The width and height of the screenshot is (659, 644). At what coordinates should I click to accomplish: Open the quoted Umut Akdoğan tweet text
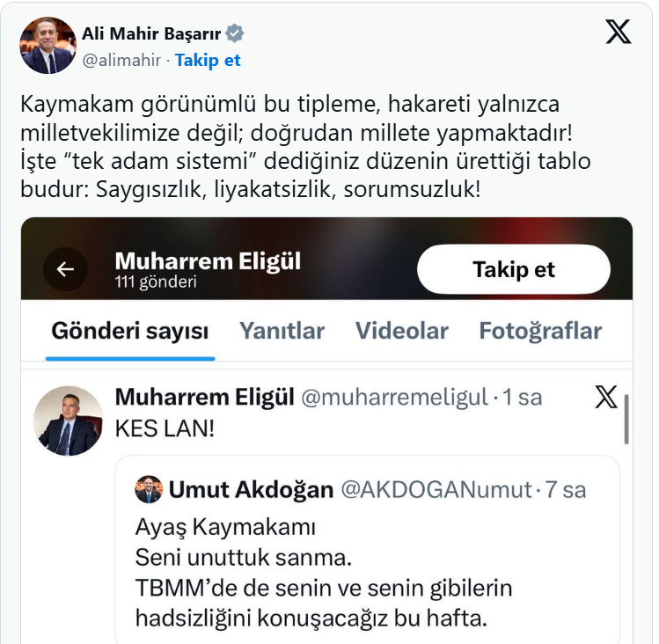(323, 573)
